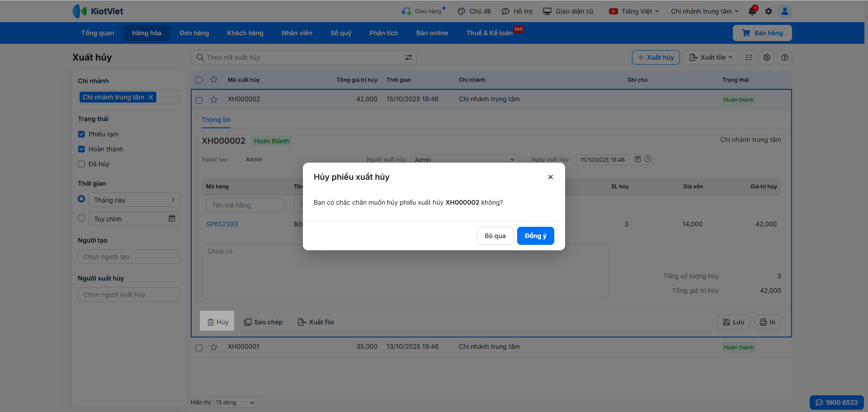Open the Đơn hàng menu
868x412 pixels.
pyautogui.click(x=194, y=33)
